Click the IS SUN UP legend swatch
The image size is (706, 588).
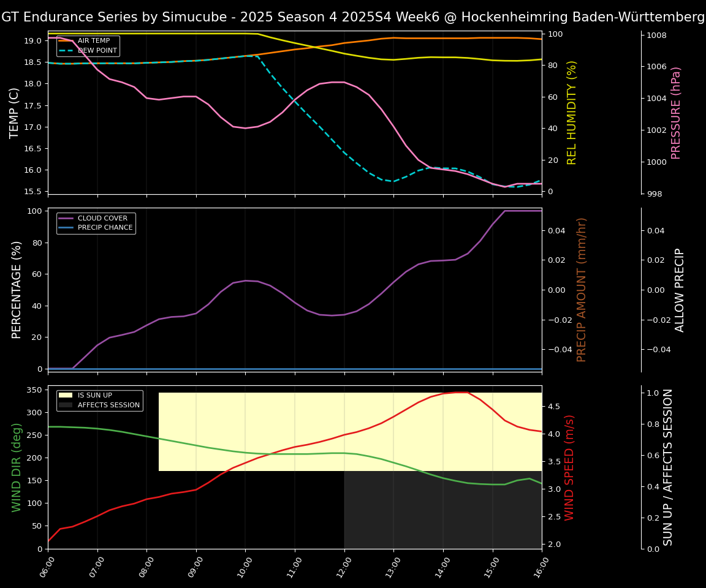pyautogui.click(x=66, y=396)
